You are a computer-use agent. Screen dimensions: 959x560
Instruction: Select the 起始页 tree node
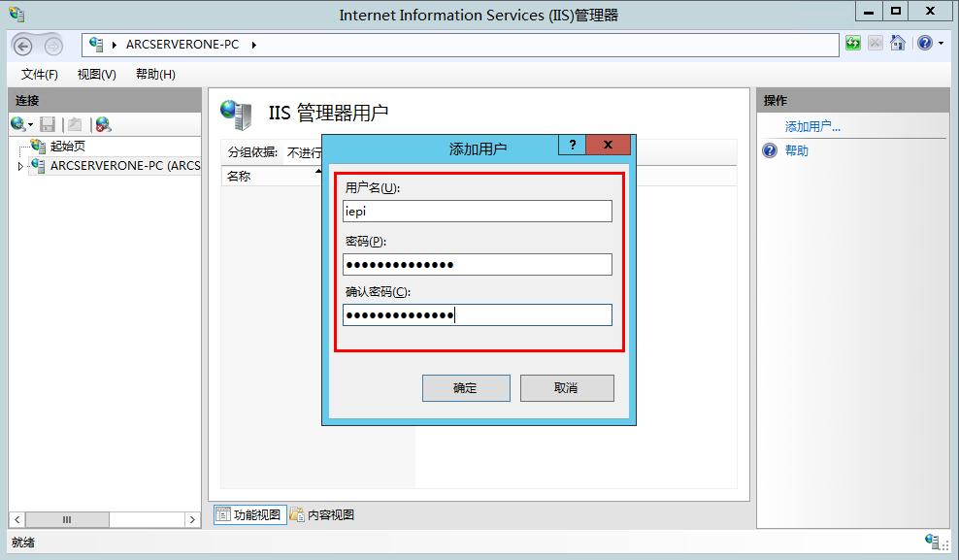67,147
